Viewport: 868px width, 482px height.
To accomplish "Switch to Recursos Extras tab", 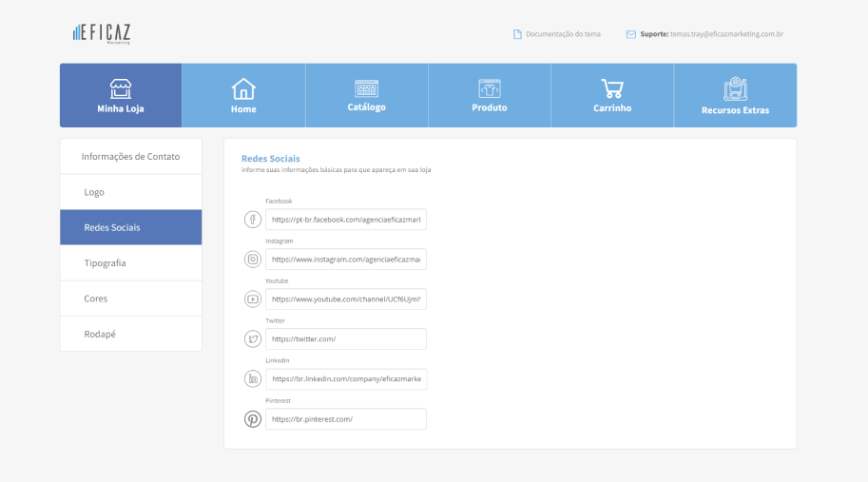I will coord(735,95).
